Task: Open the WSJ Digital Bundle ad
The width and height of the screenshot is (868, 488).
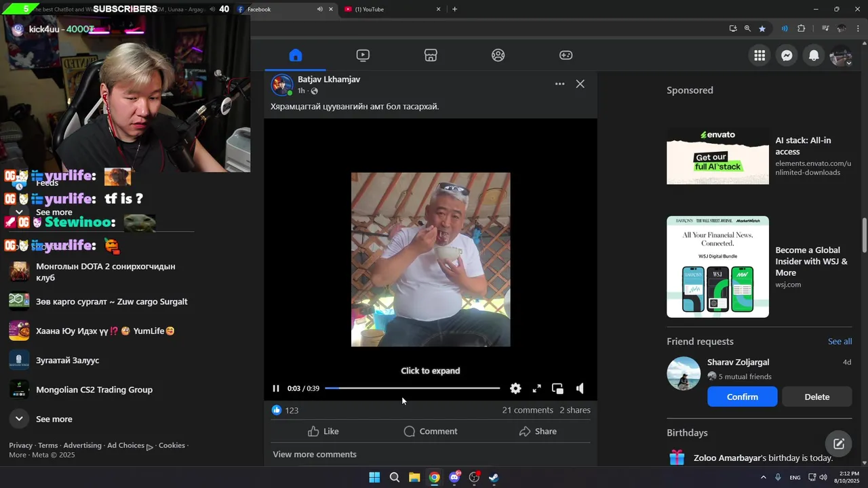Action: (759, 267)
